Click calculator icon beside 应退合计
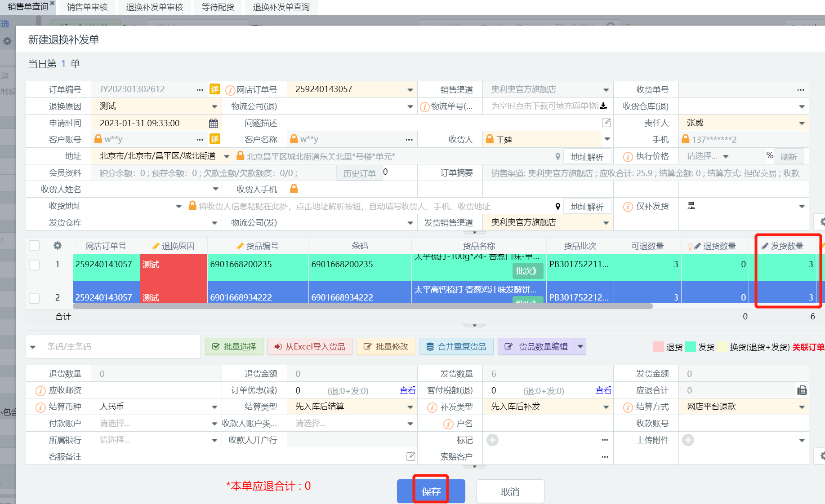Screen dimensions: 825x504 tap(802, 390)
